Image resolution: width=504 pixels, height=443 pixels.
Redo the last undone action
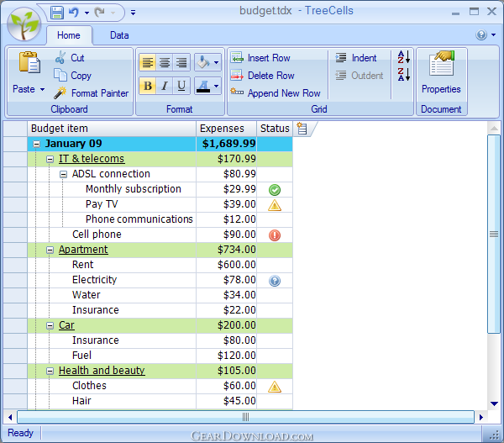click(x=100, y=13)
